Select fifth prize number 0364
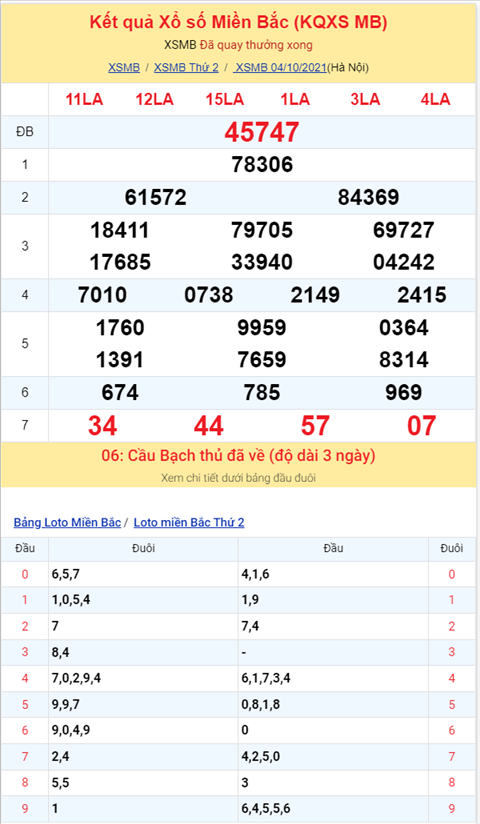The image size is (480, 824). [404, 328]
